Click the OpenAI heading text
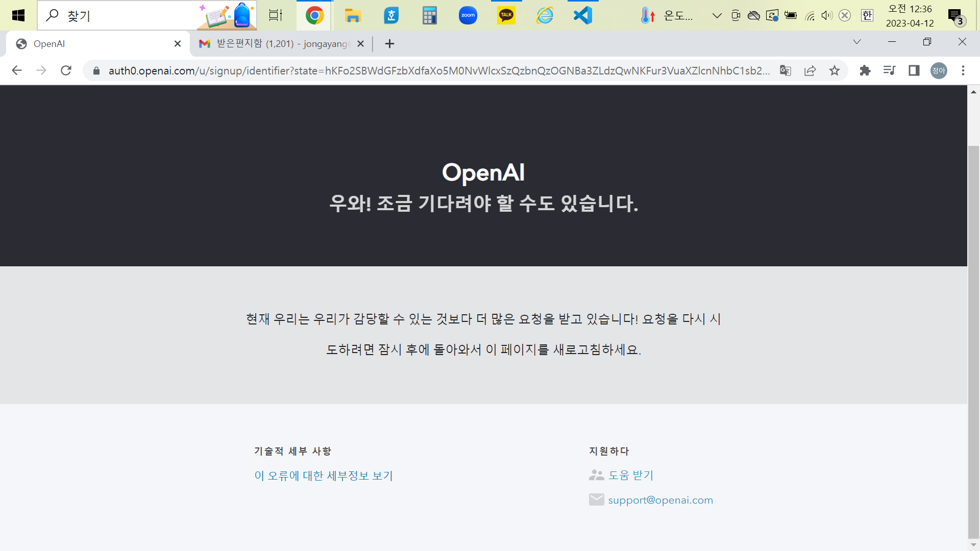 (483, 172)
